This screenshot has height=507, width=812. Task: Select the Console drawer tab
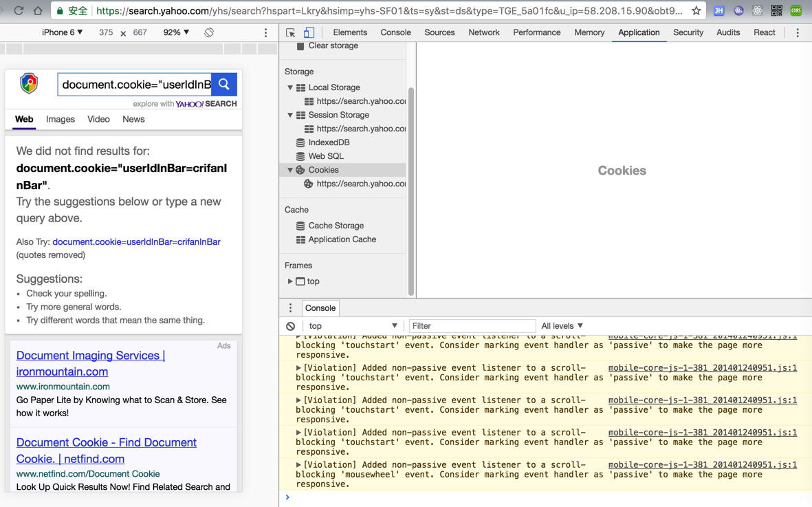point(320,308)
